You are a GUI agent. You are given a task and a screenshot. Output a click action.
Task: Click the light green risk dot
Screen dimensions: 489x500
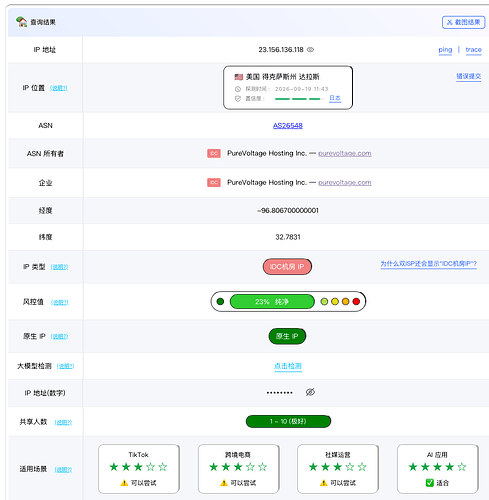[x=324, y=302]
